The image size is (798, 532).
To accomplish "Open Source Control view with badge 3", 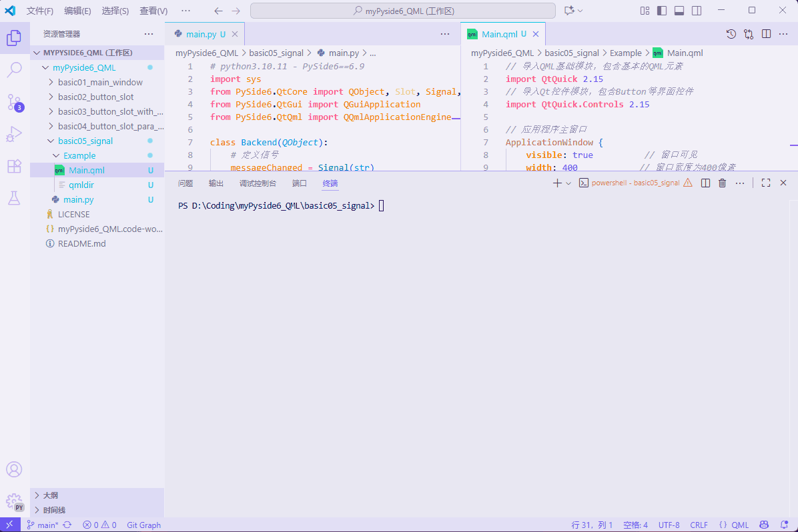I will [x=14, y=102].
